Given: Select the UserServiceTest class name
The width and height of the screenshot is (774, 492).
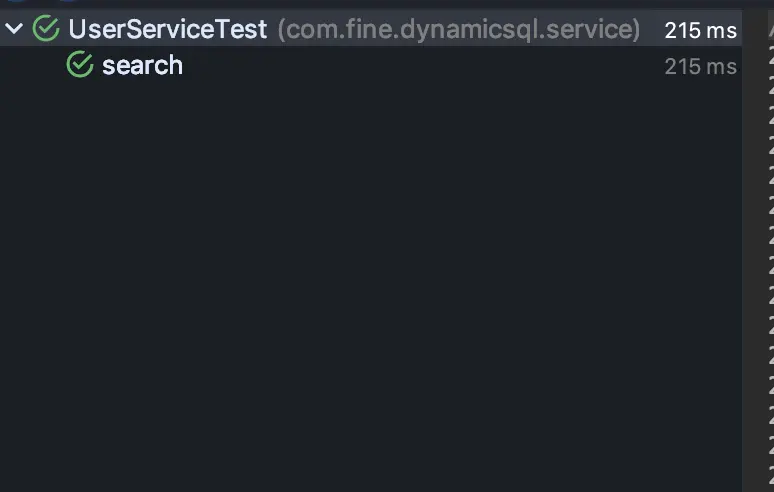Looking at the screenshot, I should 167,29.
